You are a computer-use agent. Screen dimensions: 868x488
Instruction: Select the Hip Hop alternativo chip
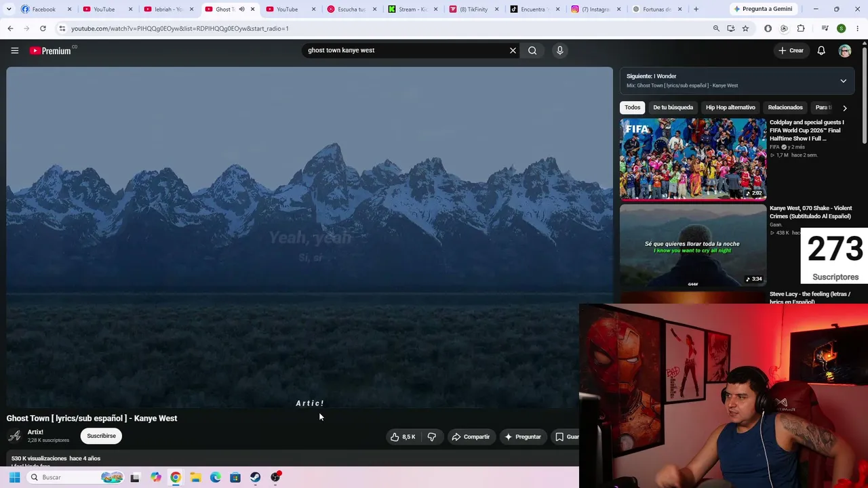click(730, 107)
